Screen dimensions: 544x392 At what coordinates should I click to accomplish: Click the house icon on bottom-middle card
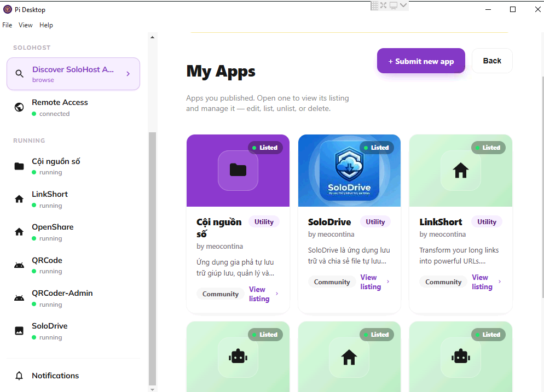(x=349, y=357)
